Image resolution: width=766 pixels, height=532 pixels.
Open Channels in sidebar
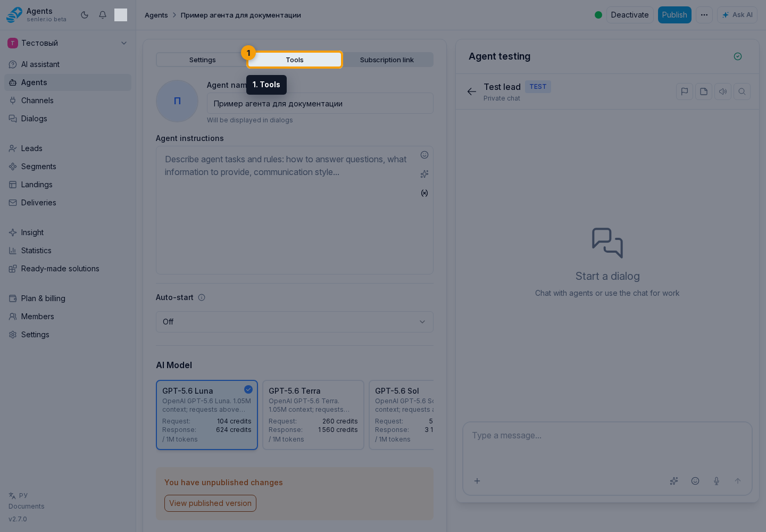coord(68,101)
